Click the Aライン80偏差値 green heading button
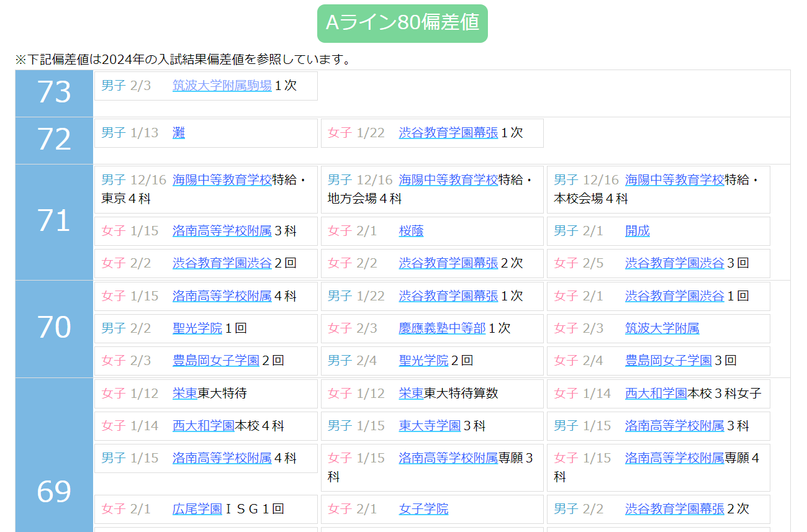807x532 pixels. [402, 24]
